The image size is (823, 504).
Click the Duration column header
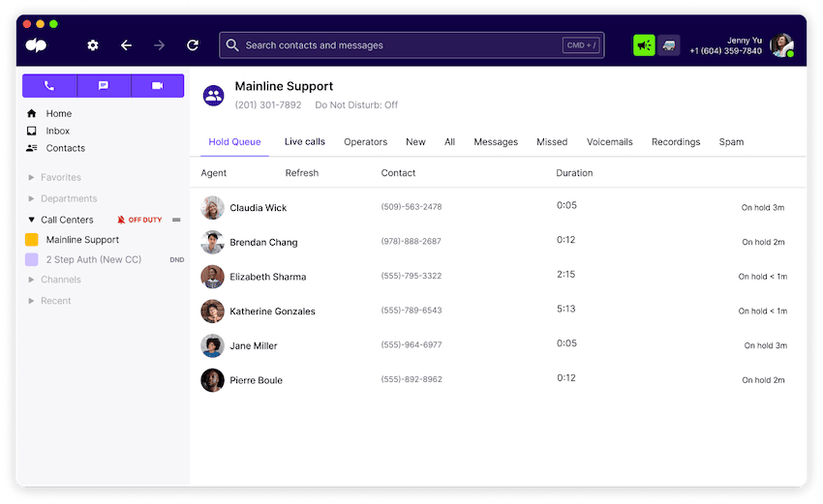pos(574,172)
